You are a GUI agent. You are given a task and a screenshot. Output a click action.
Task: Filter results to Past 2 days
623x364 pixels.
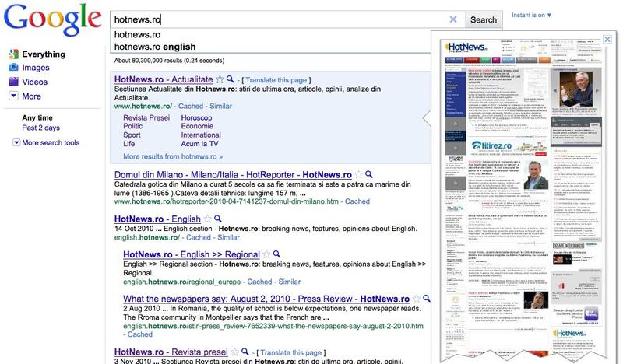41,128
